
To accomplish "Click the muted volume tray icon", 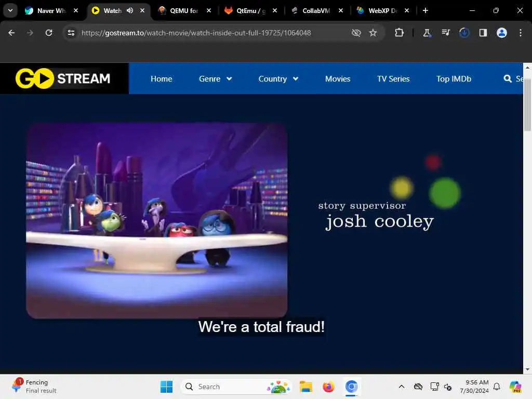I will [x=448, y=387].
